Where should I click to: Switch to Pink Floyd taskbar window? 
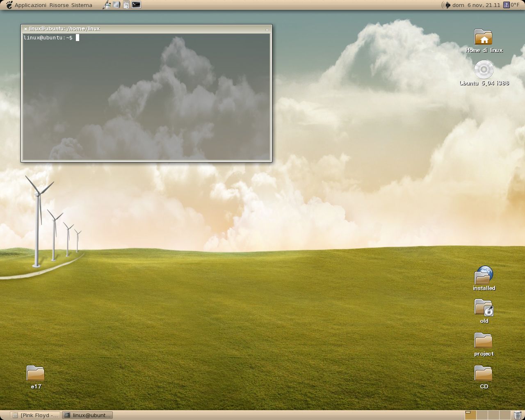[35, 415]
